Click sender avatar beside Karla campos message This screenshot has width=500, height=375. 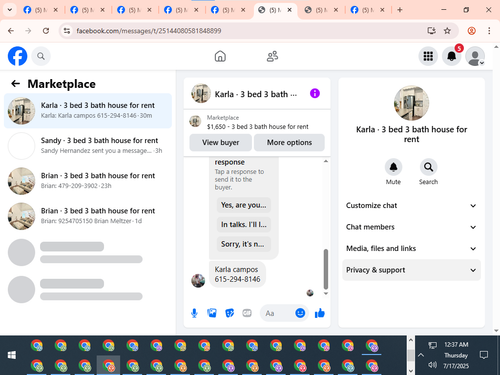[198, 281]
